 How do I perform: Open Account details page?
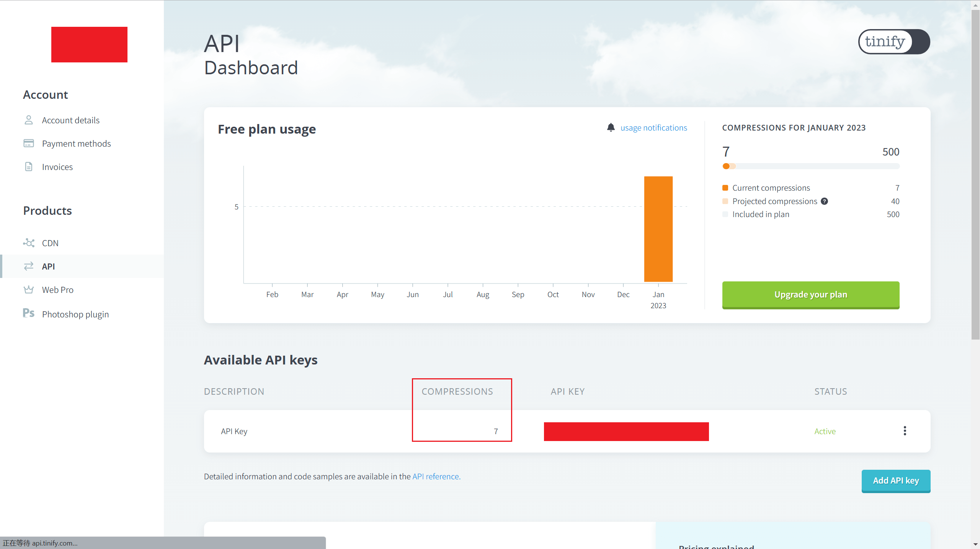[71, 120]
